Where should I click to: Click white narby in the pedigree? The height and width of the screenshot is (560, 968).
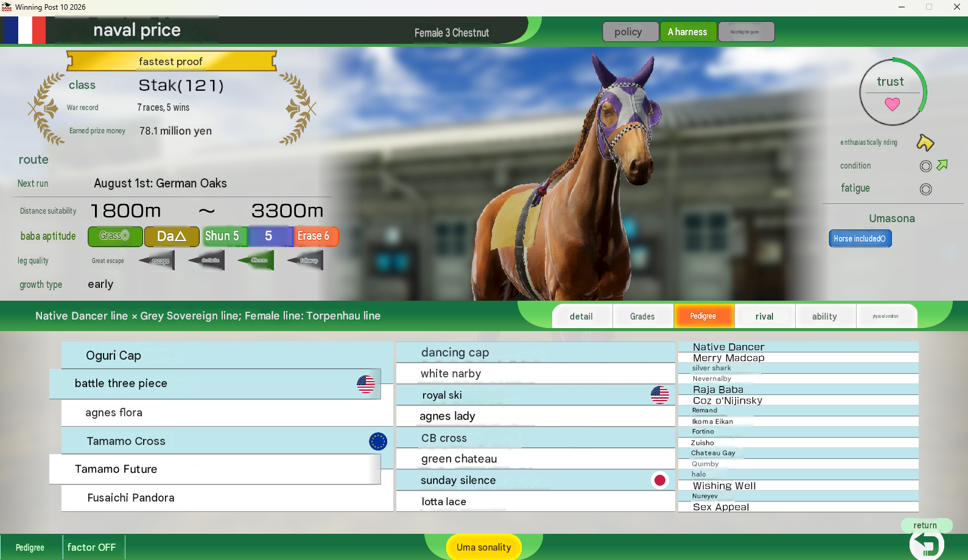pyautogui.click(x=536, y=374)
